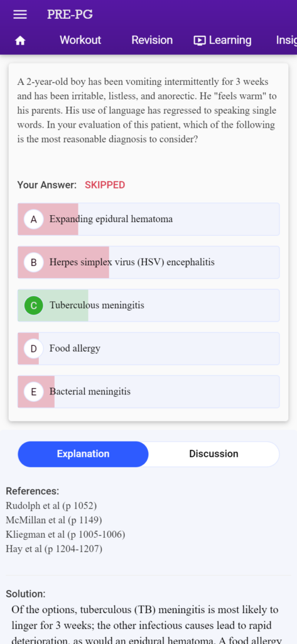Open the Insights tab
Image resolution: width=297 pixels, height=644 pixels.
tap(286, 40)
